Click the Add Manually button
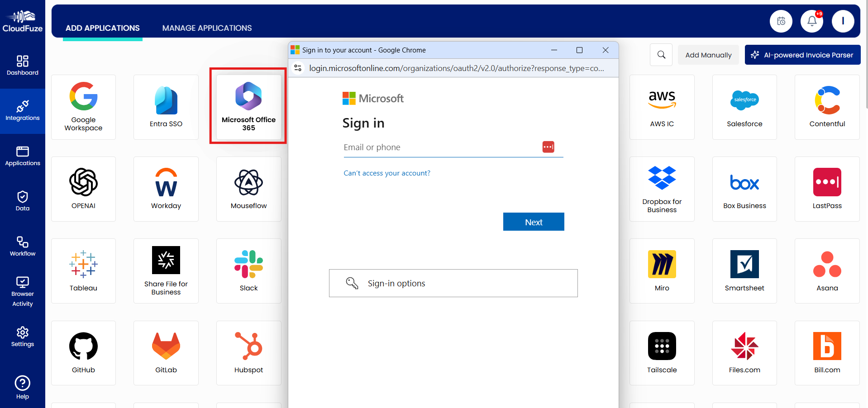This screenshot has width=868, height=408. (x=708, y=55)
